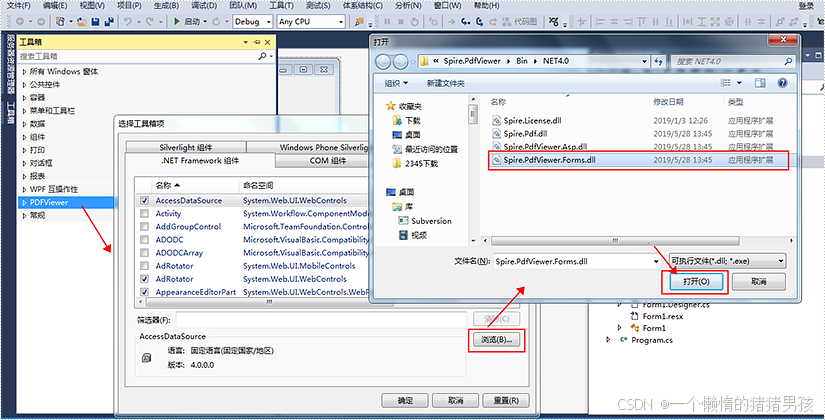The height and width of the screenshot is (420, 825).
Task: Click the Step Over debug icon
Action: pyautogui.click(x=479, y=22)
